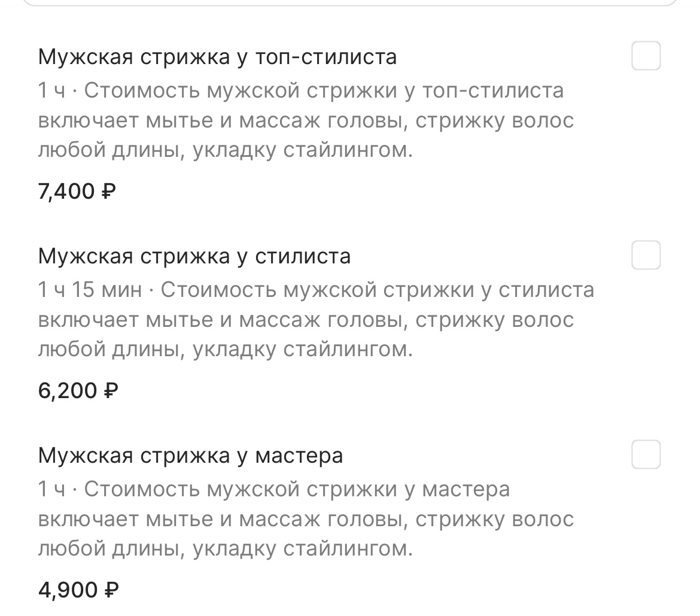This screenshot has width=700, height=616.
Task: Click the 7,400 price amount
Action: click(x=66, y=192)
